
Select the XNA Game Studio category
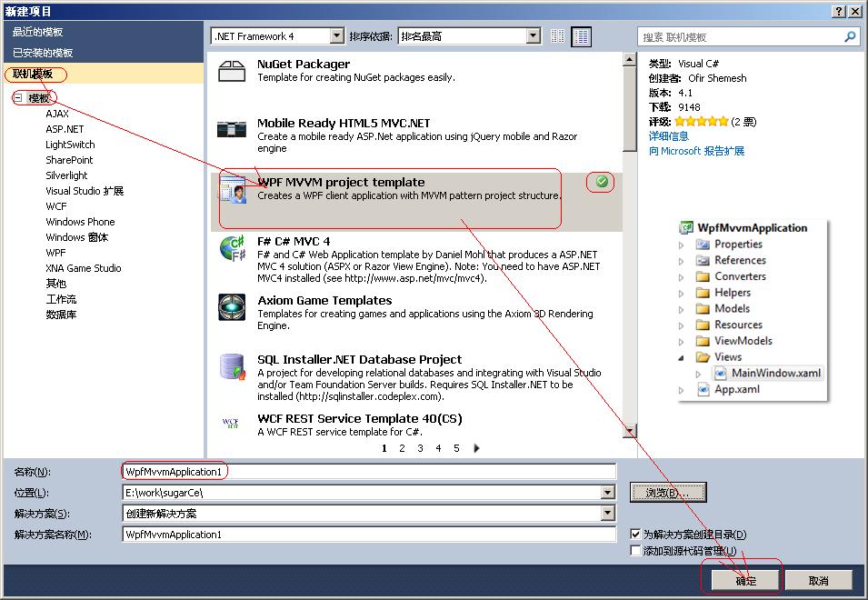[83, 268]
